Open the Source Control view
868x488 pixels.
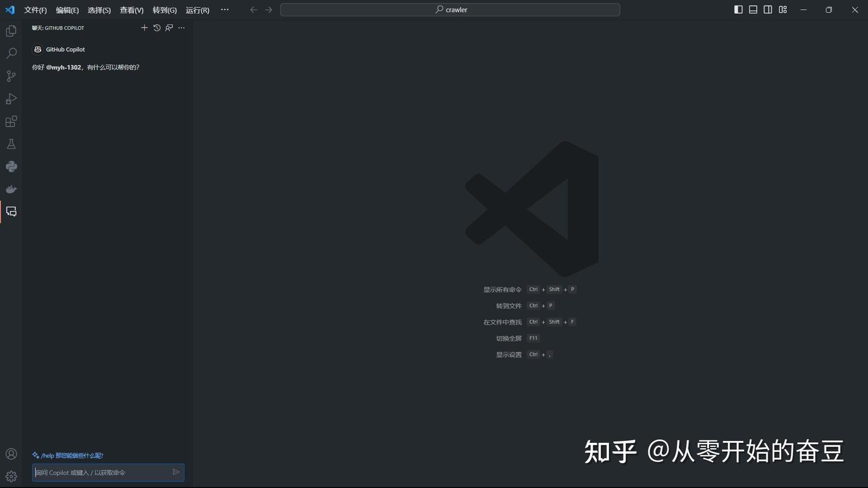tap(11, 75)
